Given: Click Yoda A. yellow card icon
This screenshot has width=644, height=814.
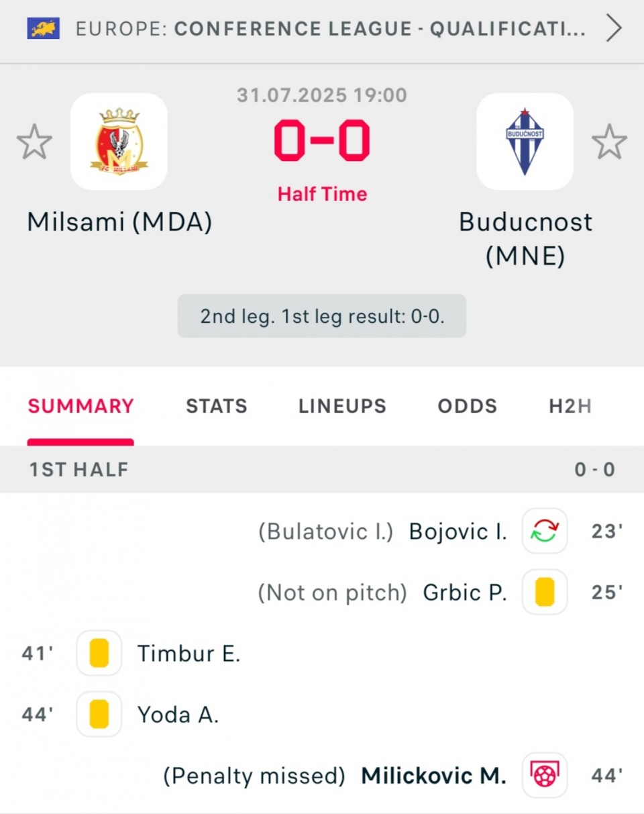Looking at the screenshot, I should pos(99,714).
